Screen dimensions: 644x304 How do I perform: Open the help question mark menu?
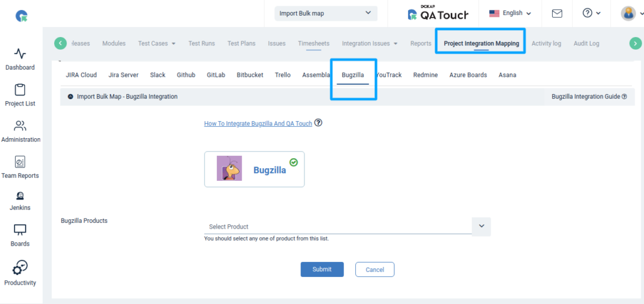(x=591, y=13)
